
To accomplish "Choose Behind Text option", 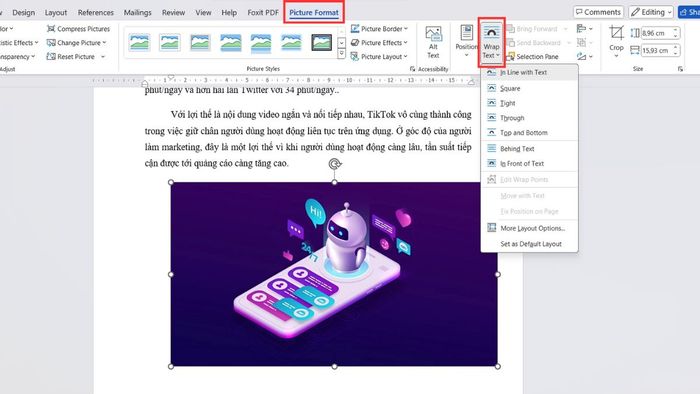I will point(529,149).
